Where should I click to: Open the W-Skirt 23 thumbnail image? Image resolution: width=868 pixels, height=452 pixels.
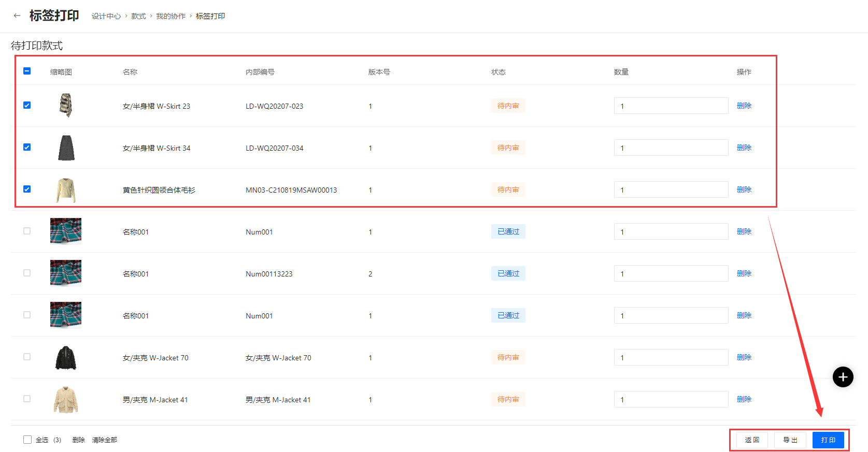(x=66, y=106)
